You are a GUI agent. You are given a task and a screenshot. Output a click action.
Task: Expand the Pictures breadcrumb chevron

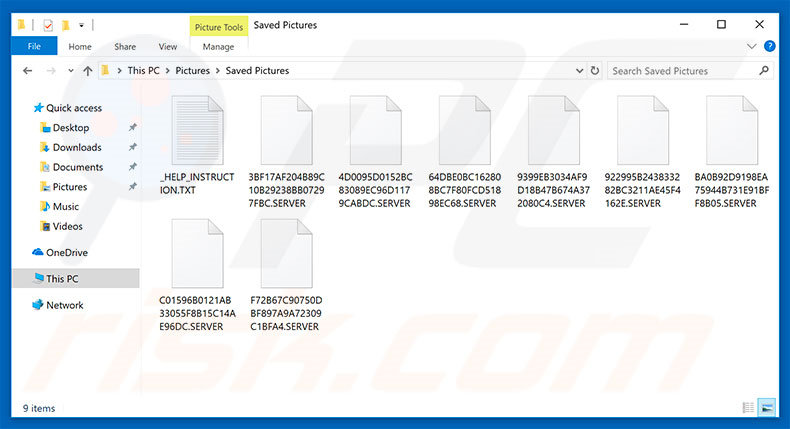point(218,71)
